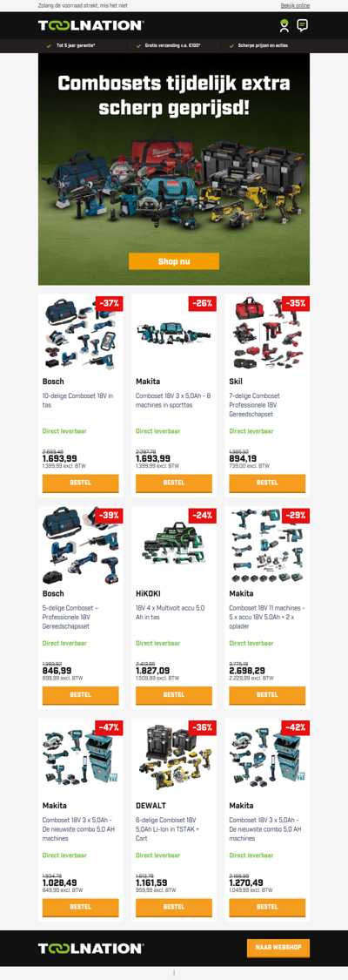Image resolution: width=348 pixels, height=980 pixels.
Task: Click the chat speech bubble icon
Action: [303, 25]
